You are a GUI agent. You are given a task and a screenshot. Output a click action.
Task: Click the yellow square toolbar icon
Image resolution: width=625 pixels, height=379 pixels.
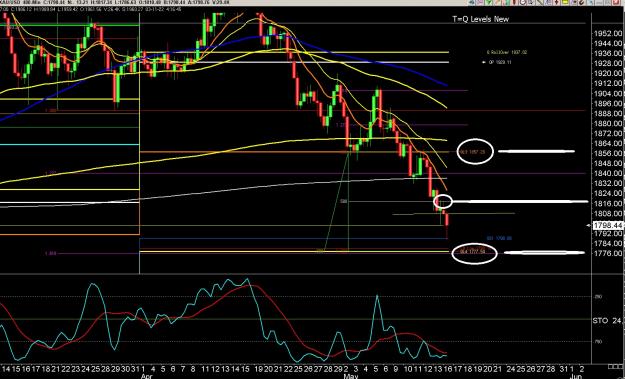pos(565,2)
